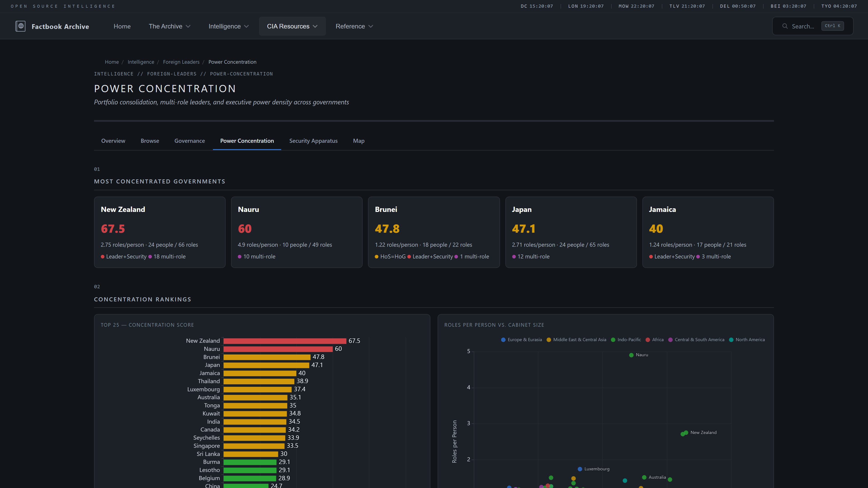The width and height of the screenshot is (868, 488).
Task: Click the Luxembourg scatter plot dot
Action: coord(580,469)
